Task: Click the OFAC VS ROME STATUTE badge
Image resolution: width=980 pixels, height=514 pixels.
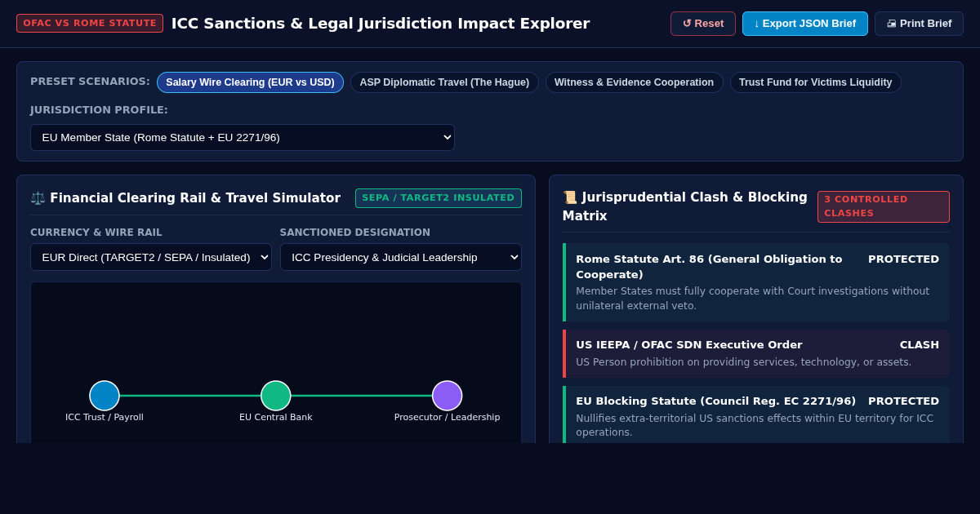Action: (x=90, y=23)
